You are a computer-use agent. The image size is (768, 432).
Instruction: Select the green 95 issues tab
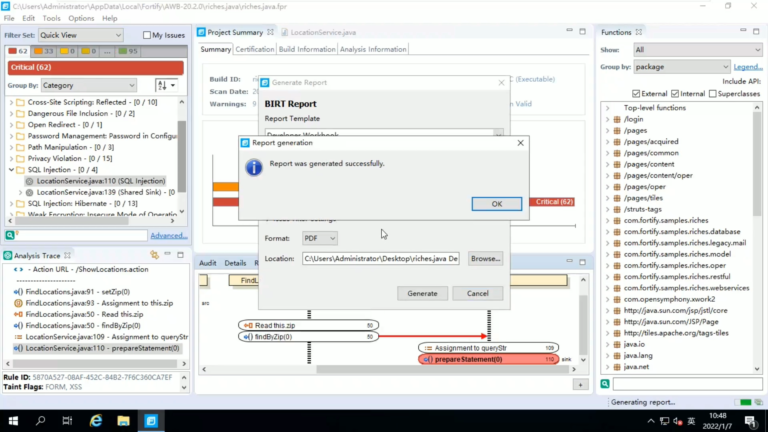pos(128,51)
